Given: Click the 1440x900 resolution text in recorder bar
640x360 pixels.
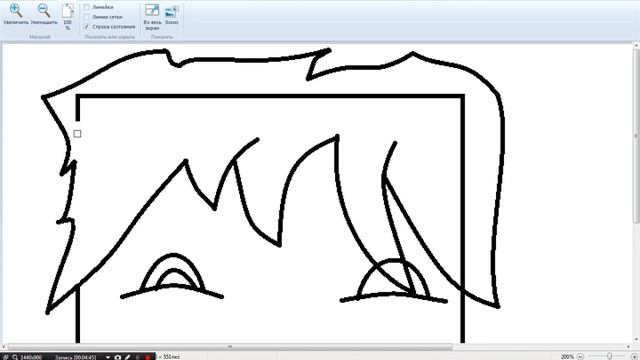Looking at the screenshot, I should [31, 357].
